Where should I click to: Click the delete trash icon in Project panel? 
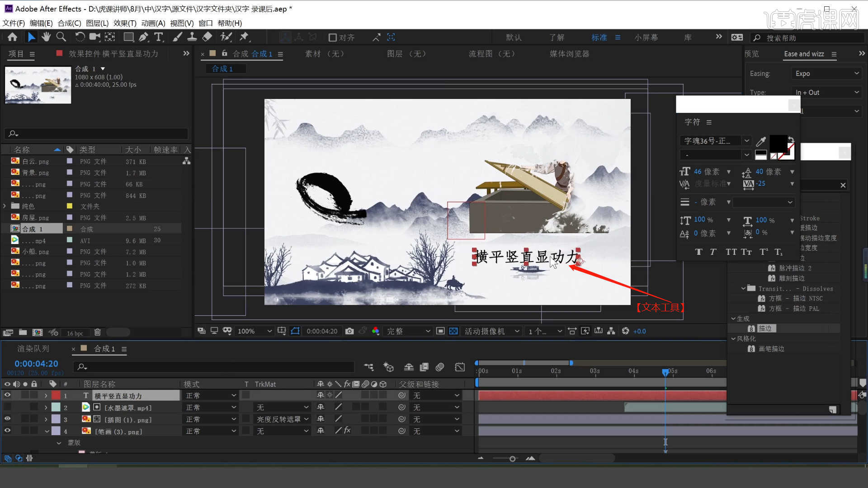tap(97, 333)
